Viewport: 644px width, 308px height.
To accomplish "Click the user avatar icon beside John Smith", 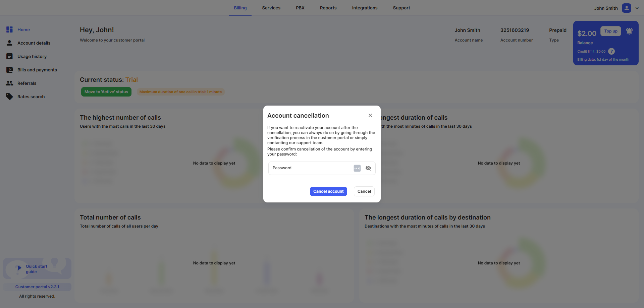I will pyautogui.click(x=626, y=8).
